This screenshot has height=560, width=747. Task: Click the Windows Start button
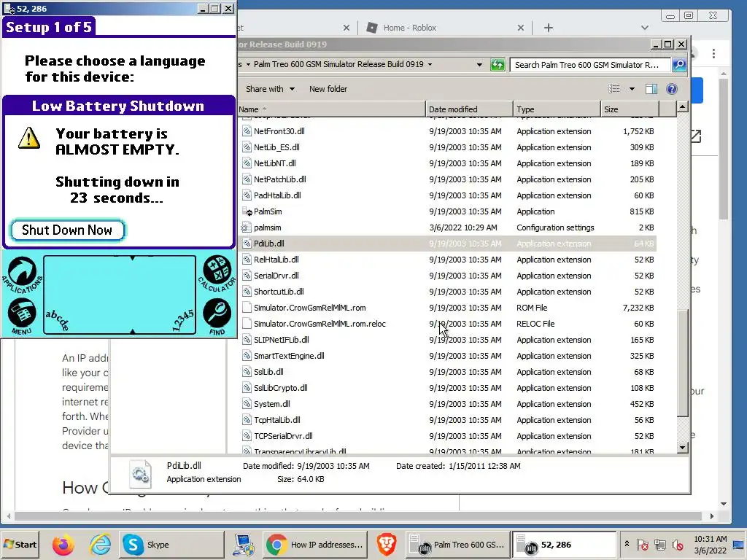click(x=20, y=544)
